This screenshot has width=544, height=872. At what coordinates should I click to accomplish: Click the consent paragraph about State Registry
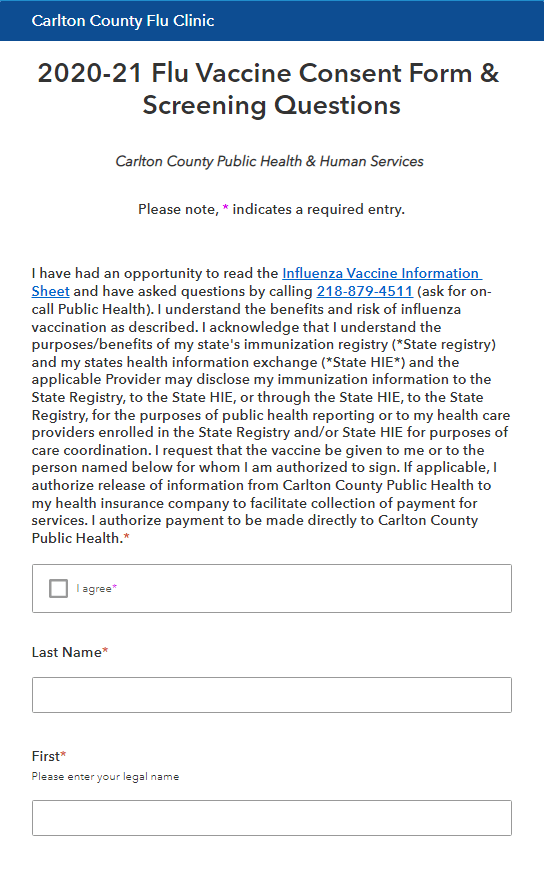tap(271, 406)
